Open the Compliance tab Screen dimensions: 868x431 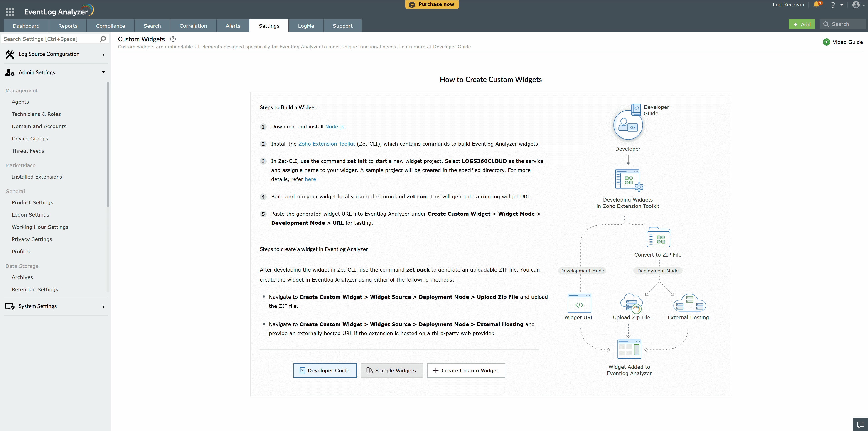coord(110,26)
